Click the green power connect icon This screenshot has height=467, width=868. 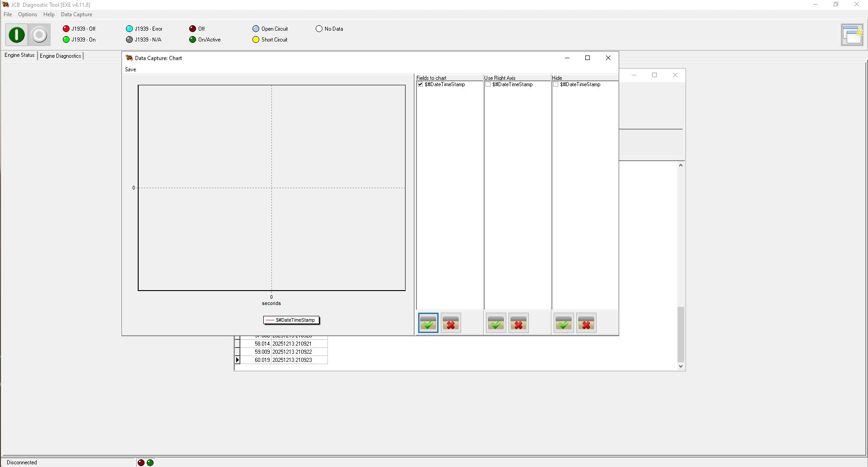[x=16, y=34]
